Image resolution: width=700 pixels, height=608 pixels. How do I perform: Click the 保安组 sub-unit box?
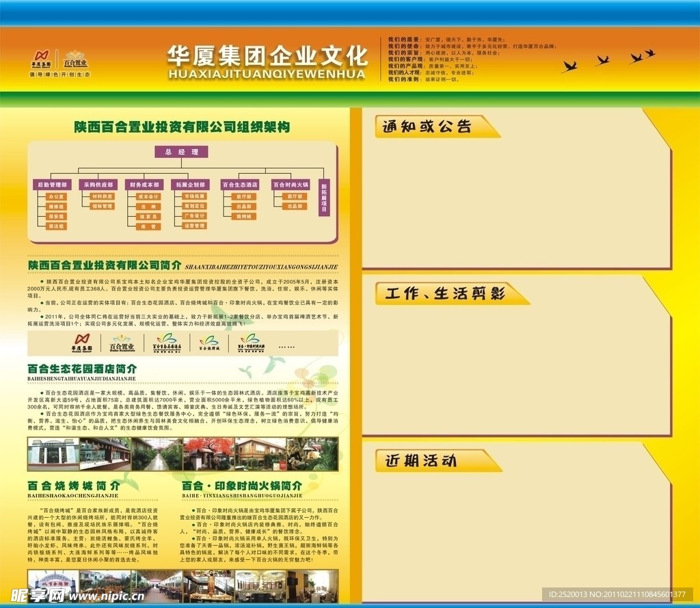pos(57,216)
